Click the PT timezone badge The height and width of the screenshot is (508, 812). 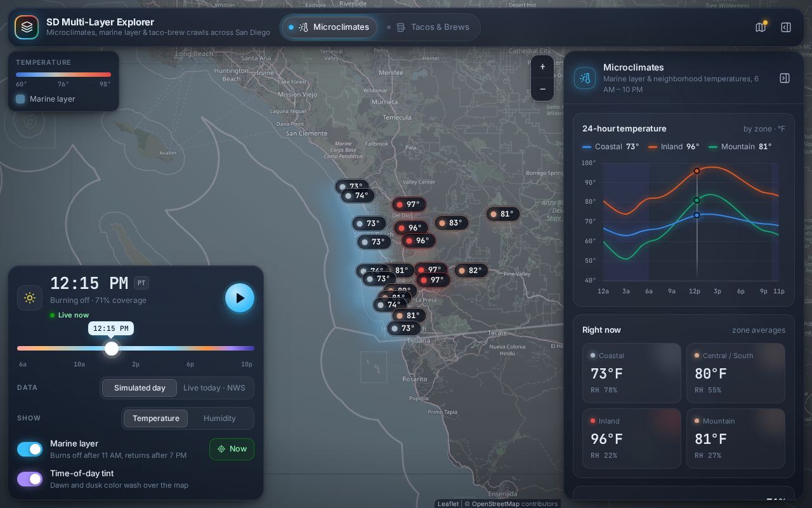[141, 283]
